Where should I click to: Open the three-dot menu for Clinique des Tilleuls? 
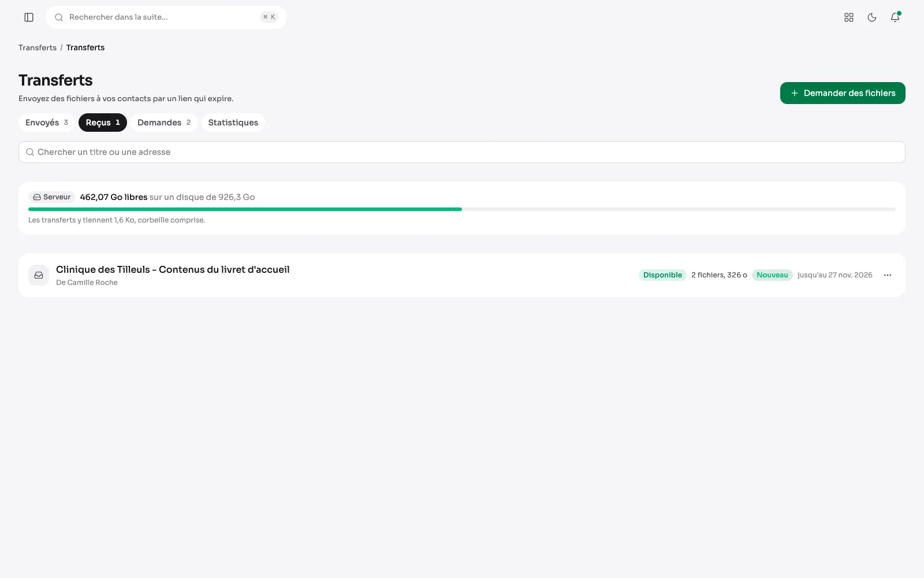(888, 275)
